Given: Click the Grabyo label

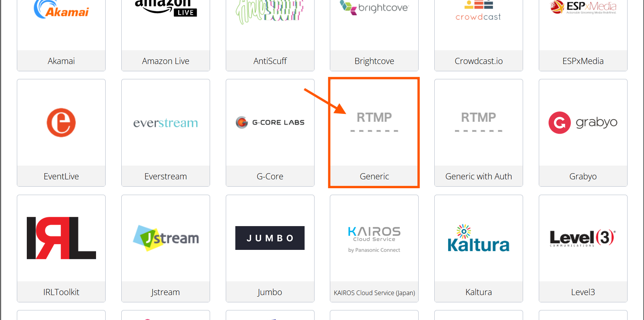Looking at the screenshot, I should (583, 176).
